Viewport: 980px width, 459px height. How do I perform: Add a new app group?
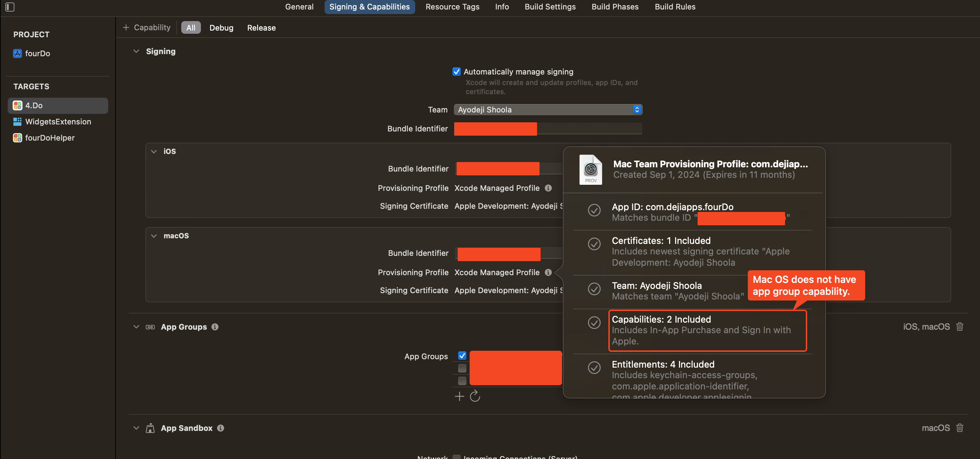coord(459,396)
